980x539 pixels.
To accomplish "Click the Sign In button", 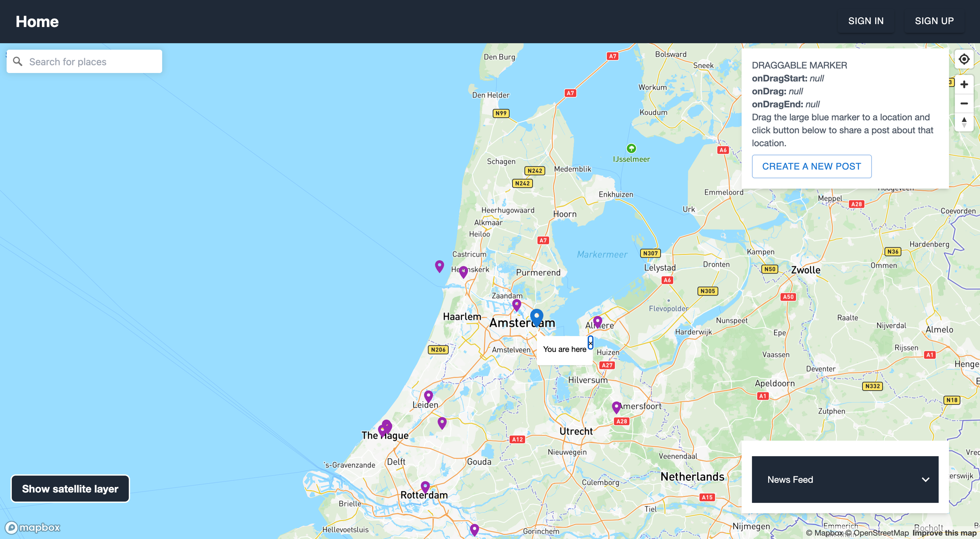I will (865, 21).
